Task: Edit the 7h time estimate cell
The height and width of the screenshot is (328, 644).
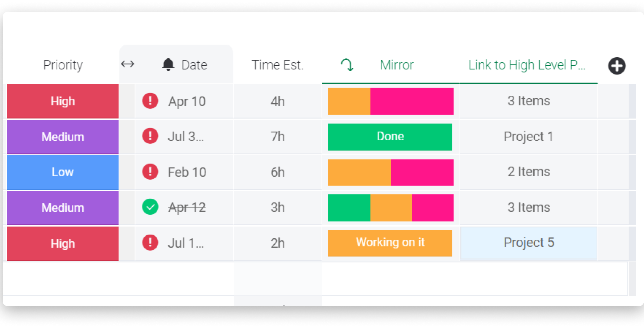Action: coord(278,136)
